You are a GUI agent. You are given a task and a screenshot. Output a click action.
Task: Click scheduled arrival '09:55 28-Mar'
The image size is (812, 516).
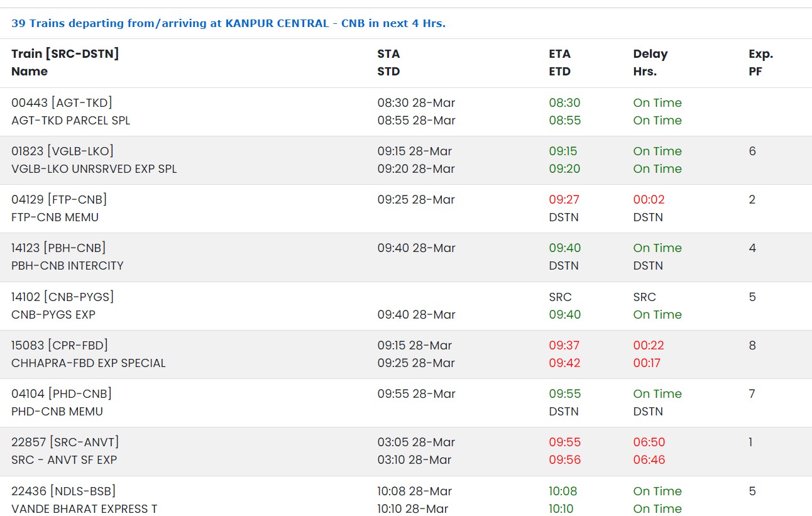coord(416,394)
